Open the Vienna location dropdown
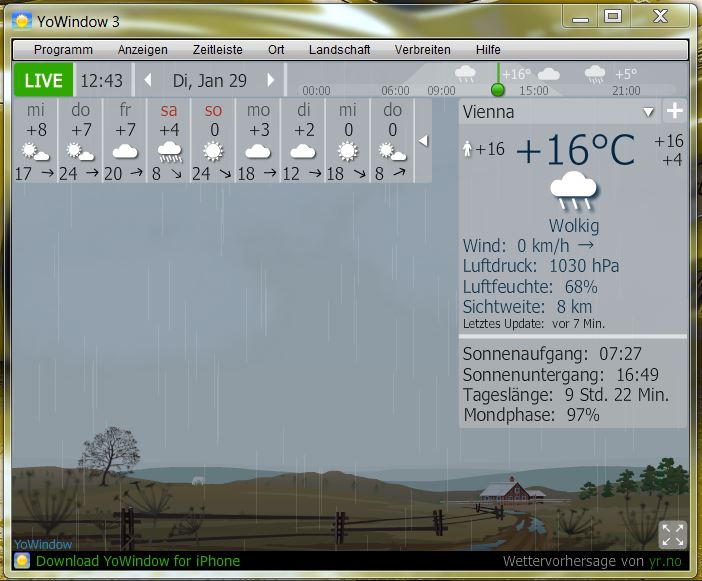702x581 pixels. tap(648, 112)
